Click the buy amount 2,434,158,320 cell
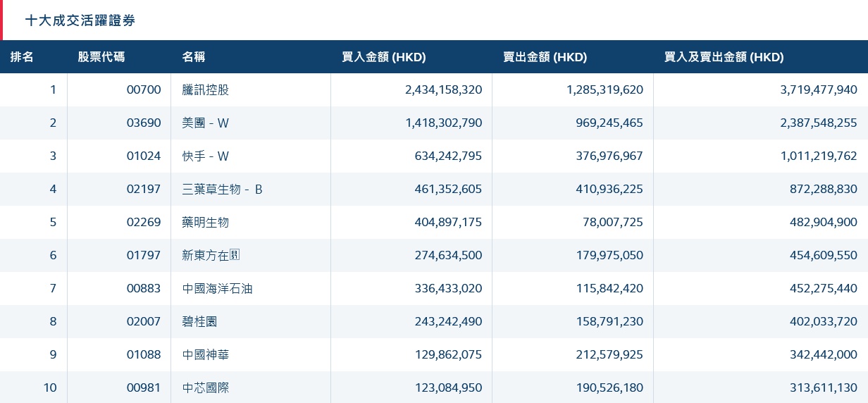Screen dimensions: 868x403 (x=443, y=89)
